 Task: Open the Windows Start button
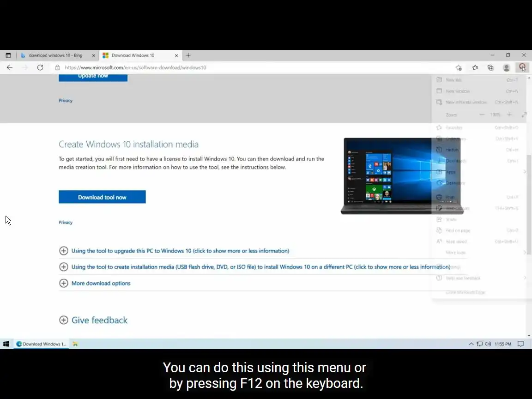[6, 344]
